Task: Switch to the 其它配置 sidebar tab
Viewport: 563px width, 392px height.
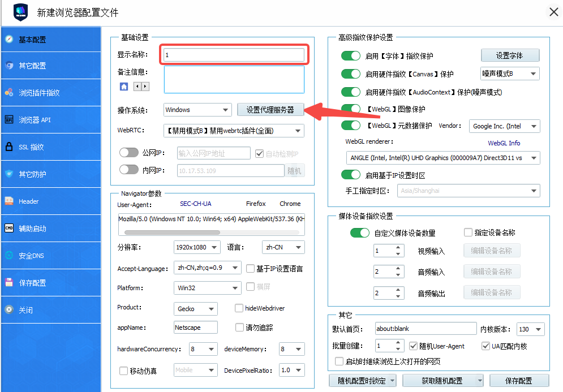Action: pos(32,66)
